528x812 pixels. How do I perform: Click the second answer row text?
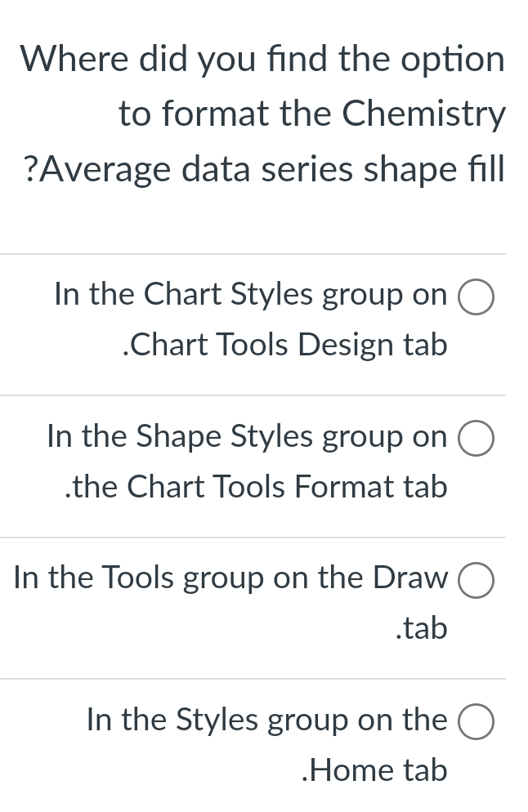click(x=248, y=461)
